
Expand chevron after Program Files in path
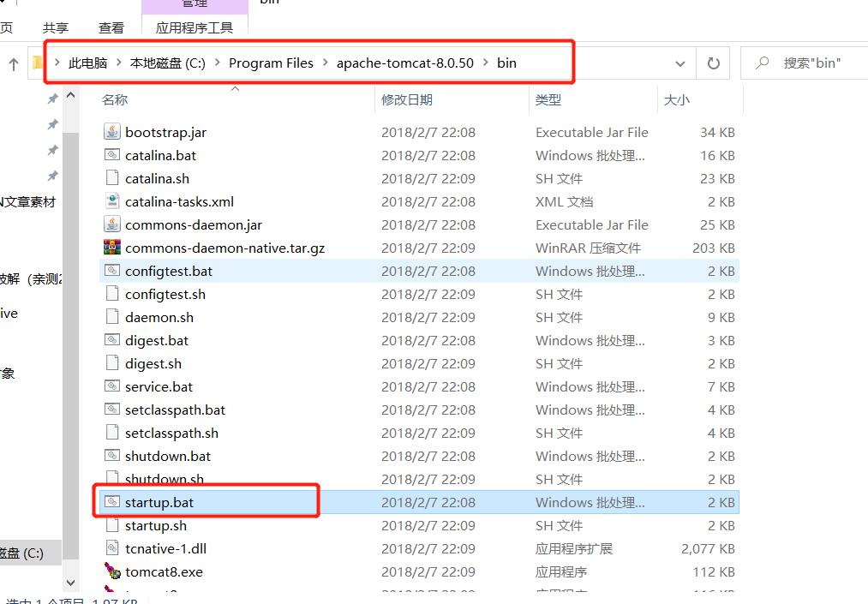coord(325,63)
